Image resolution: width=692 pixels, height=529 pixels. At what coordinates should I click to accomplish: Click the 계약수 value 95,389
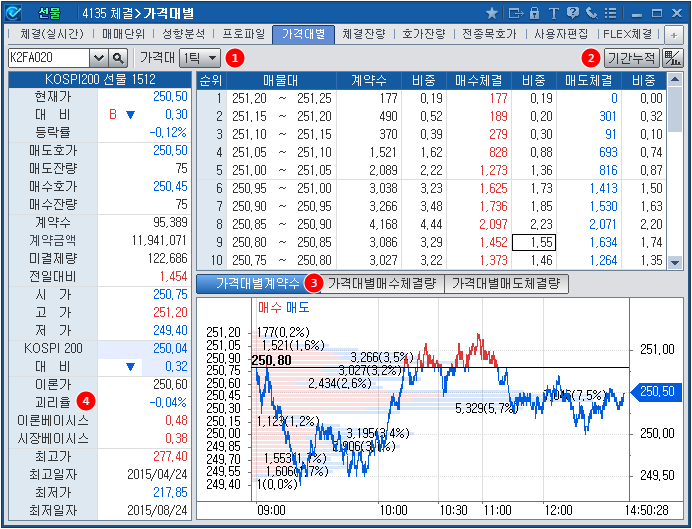(169, 222)
